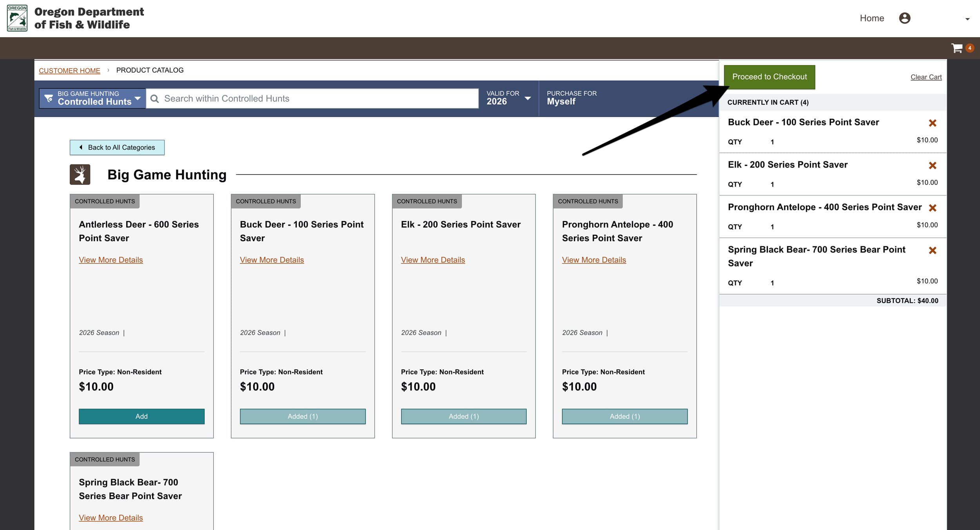Image resolution: width=980 pixels, height=530 pixels.
Task: Remove Spring Black Bear Point Saver from cart
Action: coord(933,250)
